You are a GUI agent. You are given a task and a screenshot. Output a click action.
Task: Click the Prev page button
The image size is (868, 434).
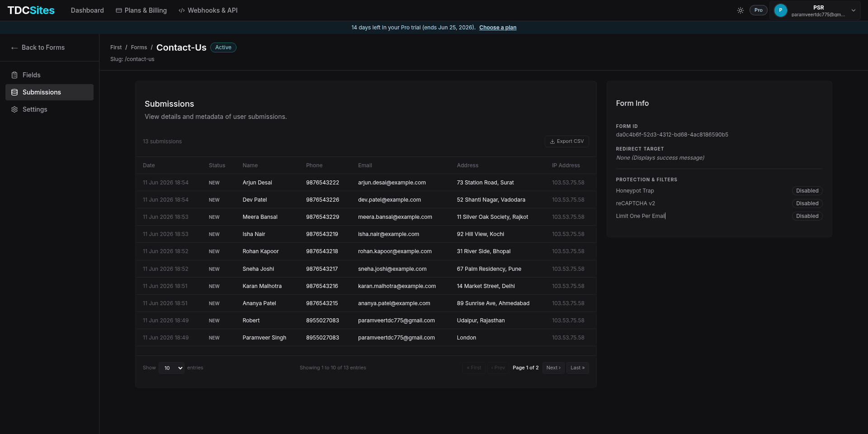[498, 368]
